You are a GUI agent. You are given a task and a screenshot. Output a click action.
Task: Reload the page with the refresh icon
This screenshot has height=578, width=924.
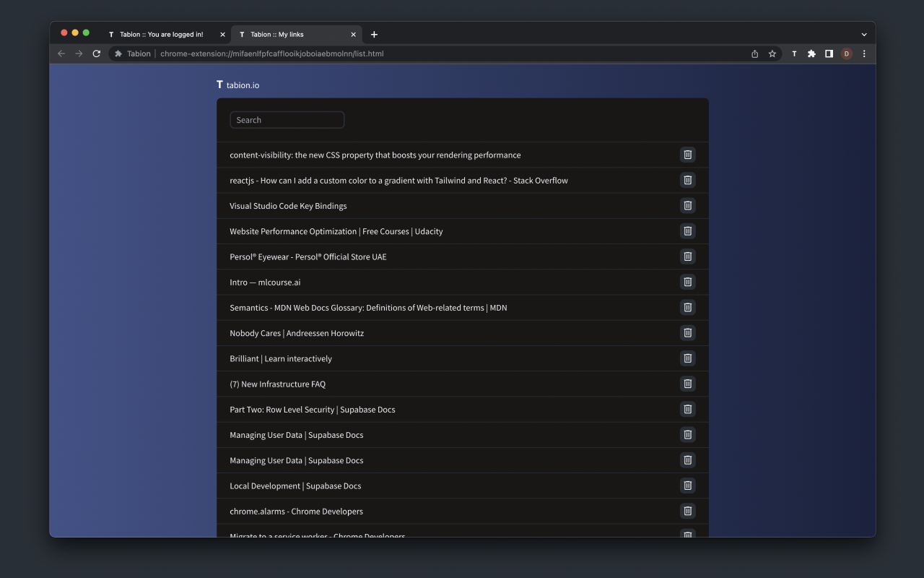pos(96,53)
